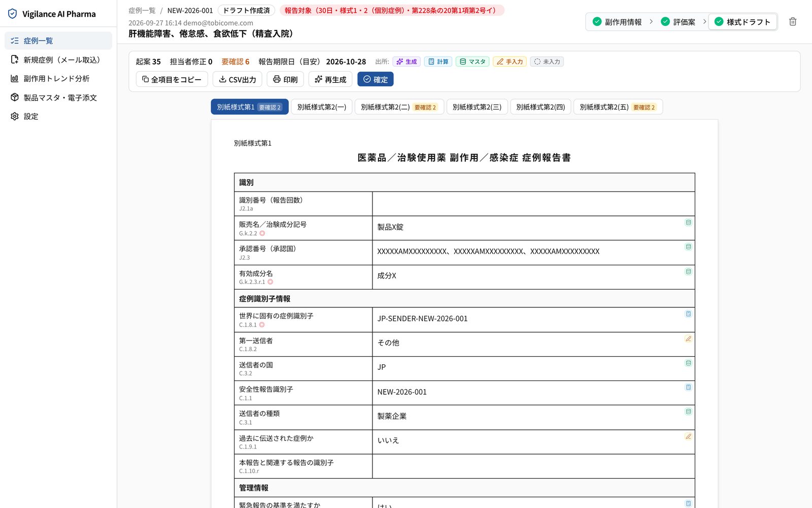Go to the 評価案 step
812x508 pixels.
[678, 22]
